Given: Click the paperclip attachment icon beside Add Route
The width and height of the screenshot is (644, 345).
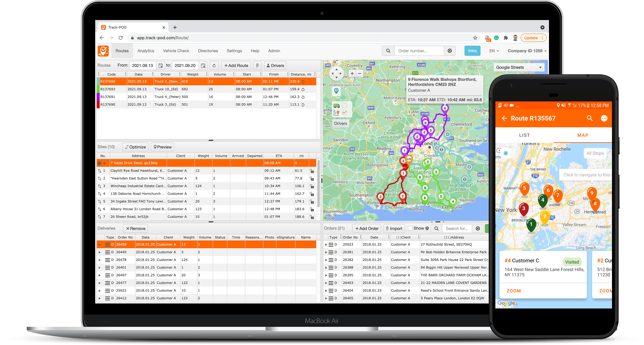Looking at the screenshot, I should pos(257,65).
